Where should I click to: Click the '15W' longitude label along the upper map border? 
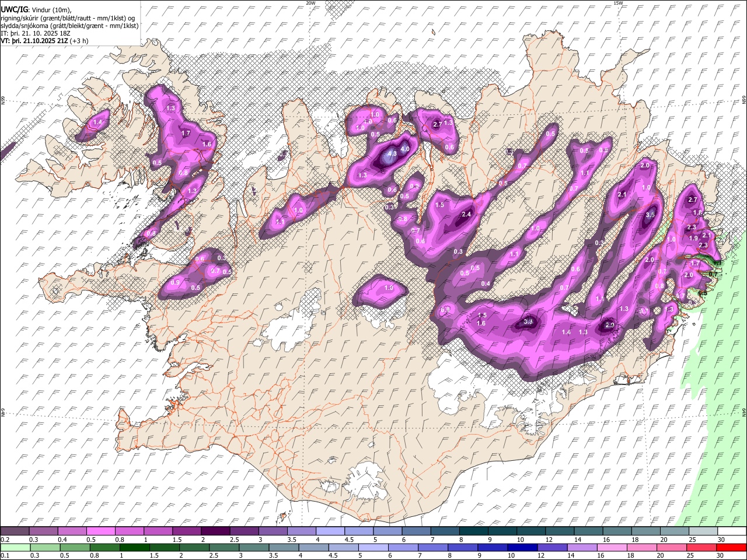[x=618, y=3]
